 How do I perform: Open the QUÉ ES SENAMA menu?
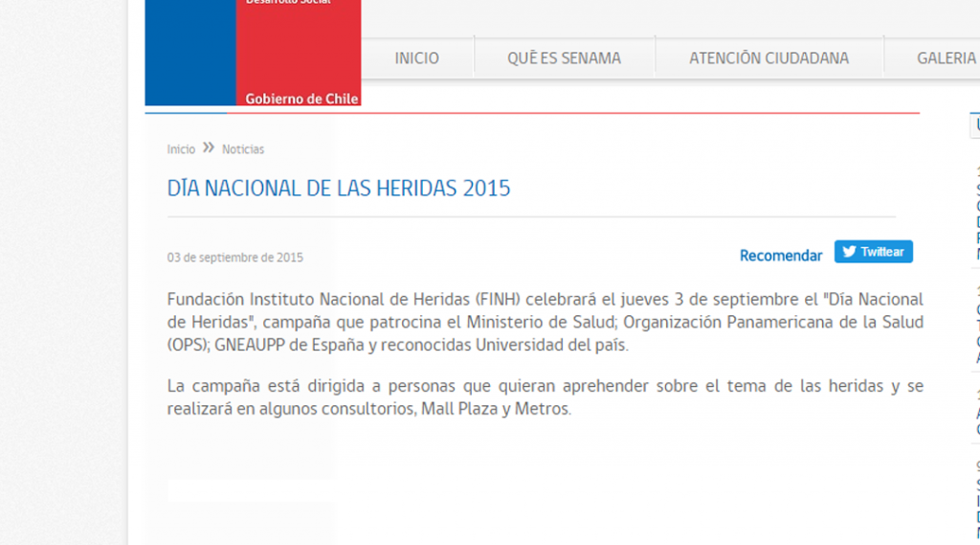pos(564,58)
